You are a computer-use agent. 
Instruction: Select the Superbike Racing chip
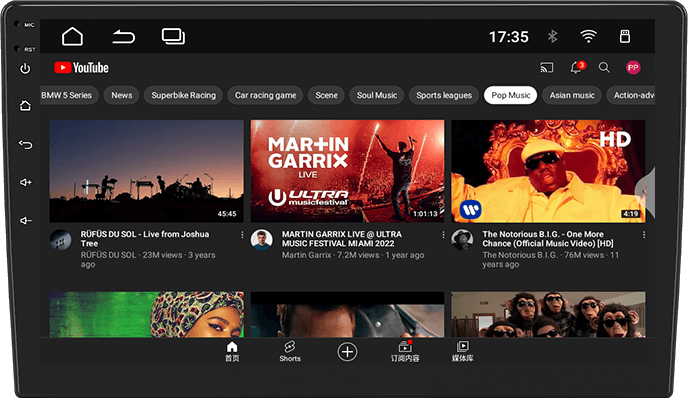(183, 95)
